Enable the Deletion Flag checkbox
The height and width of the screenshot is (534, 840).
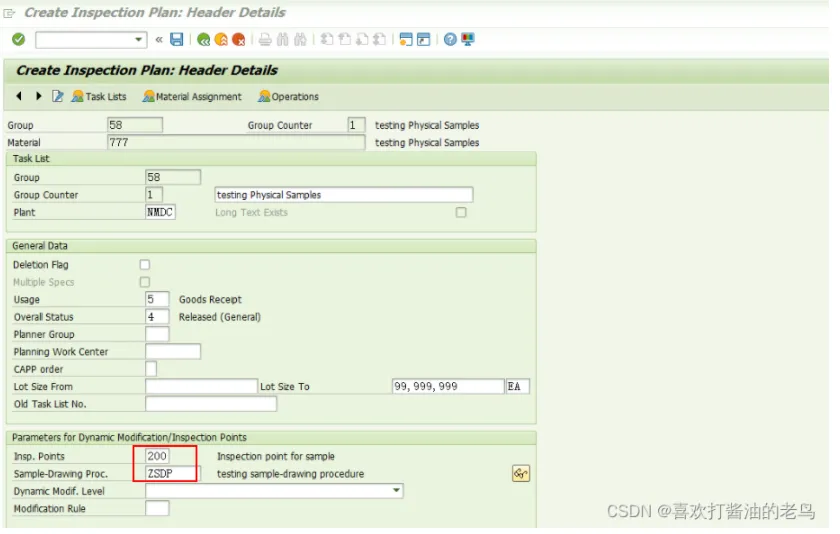(x=145, y=265)
